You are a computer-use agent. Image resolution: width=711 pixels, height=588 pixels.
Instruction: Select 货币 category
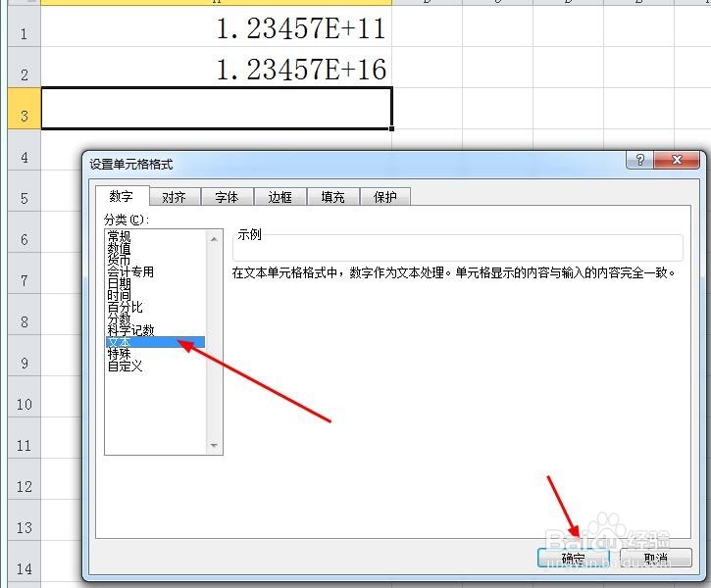click(155, 260)
